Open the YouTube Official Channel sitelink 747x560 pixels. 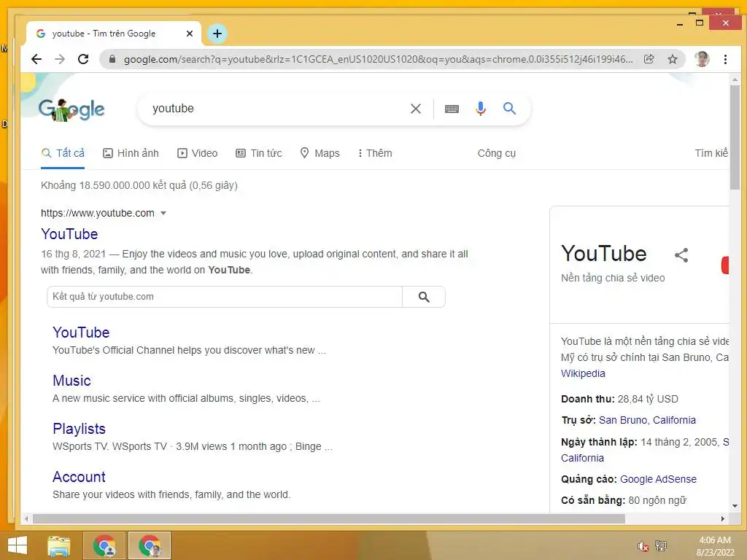pyautogui.click(x=81, y=332)
